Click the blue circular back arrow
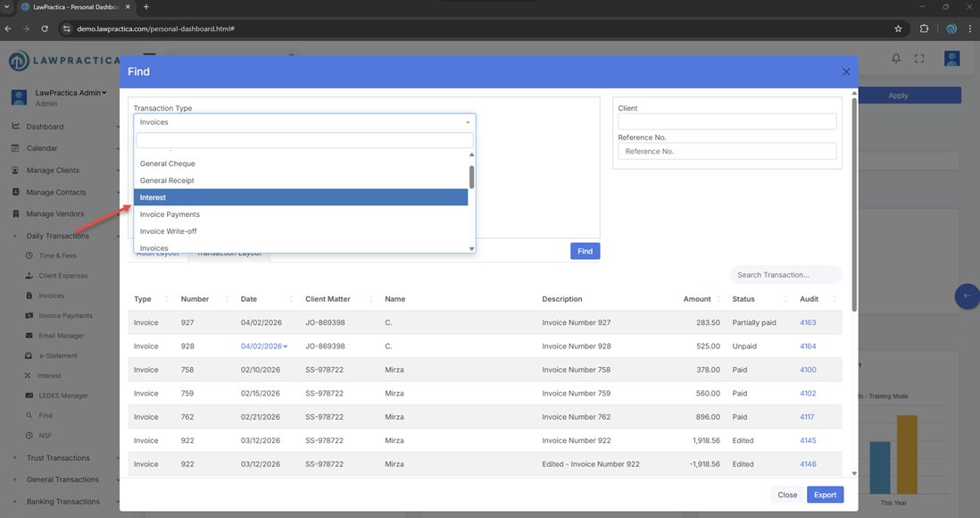Screen dimensions: 980x518 point(967,297)
